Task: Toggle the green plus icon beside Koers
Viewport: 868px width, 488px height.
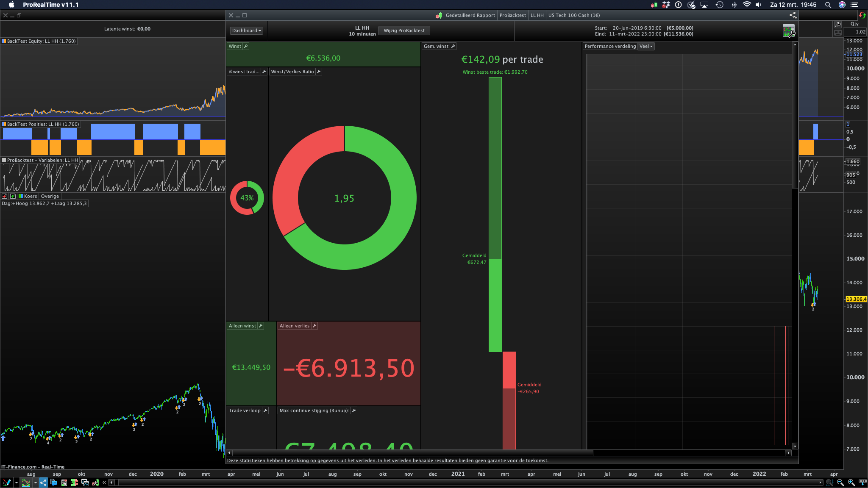Action: (13, 197)
